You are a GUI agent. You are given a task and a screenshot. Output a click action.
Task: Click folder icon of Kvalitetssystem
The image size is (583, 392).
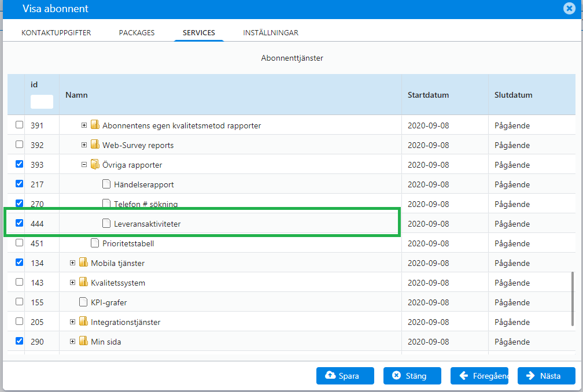84,282
